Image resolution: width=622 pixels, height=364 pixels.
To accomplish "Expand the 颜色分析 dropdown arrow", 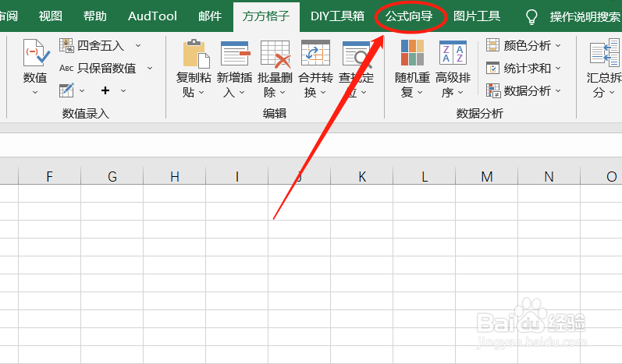I will pos(558,45).
